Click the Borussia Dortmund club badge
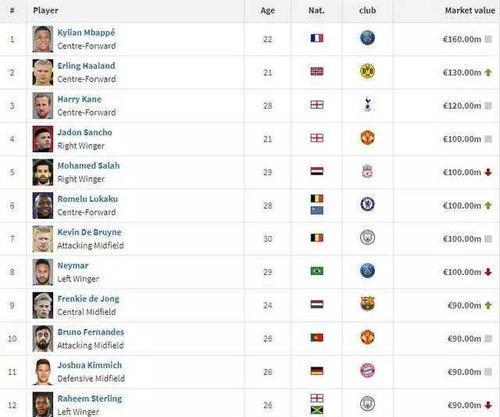 coord(367,71)
